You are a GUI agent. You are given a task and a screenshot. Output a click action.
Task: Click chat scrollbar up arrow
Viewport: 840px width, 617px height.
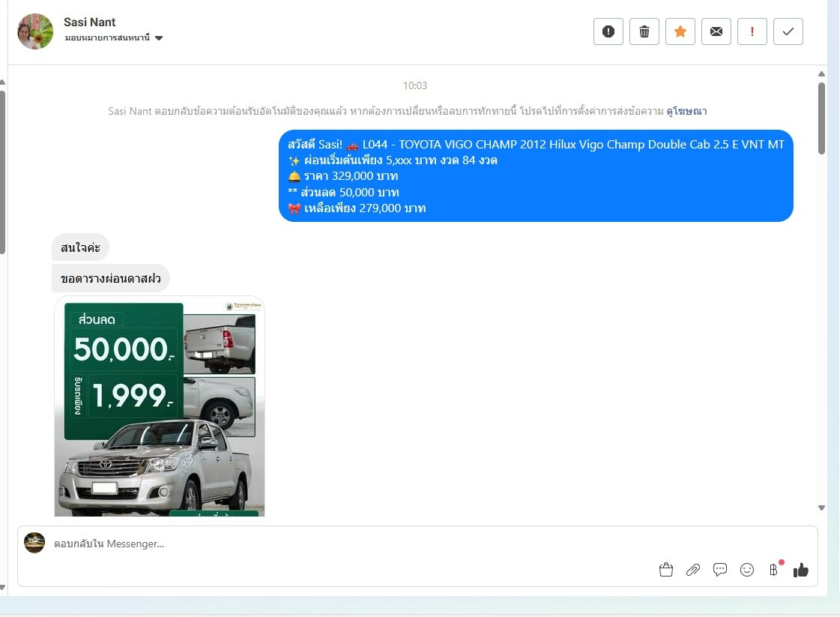point(821,74)
